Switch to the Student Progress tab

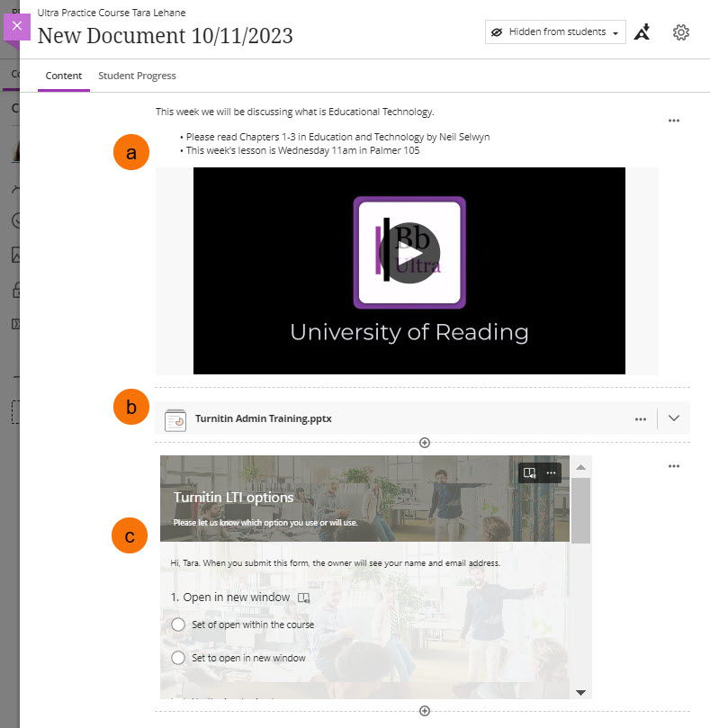point(137,76)
